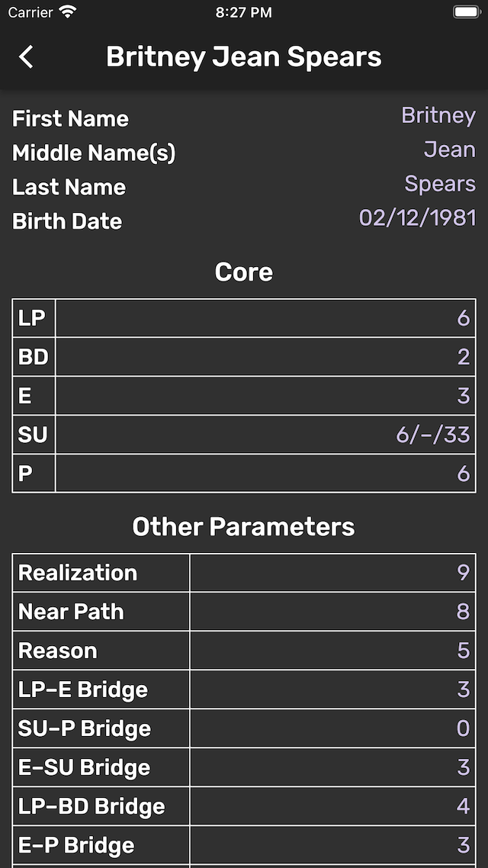Click the Other Parameters heading
488x868 pixels.
click(x=244, y=526)
